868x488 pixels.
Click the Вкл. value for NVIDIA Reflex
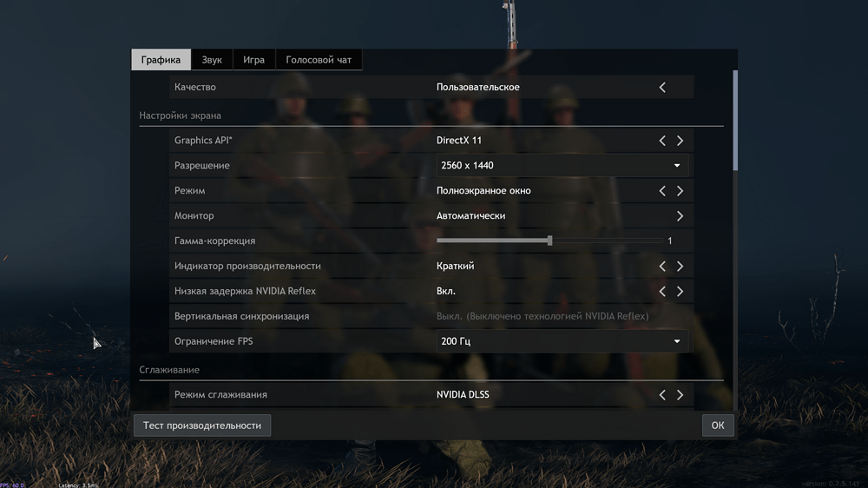[445, 291]
